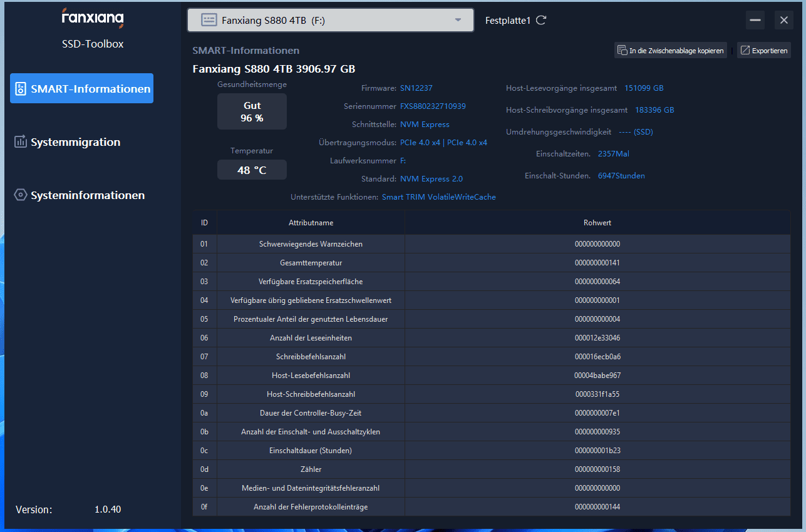Open the SMART-Informationen tab

(82, 88)
